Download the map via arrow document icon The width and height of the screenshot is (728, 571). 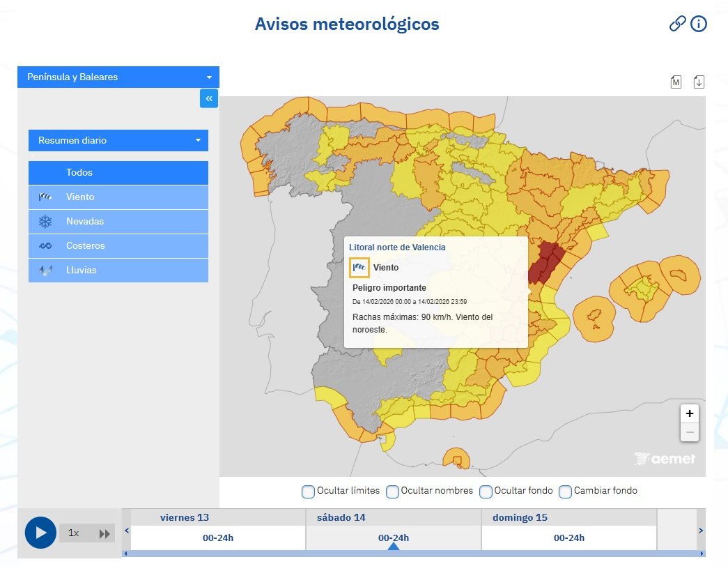tap(699, 82)
